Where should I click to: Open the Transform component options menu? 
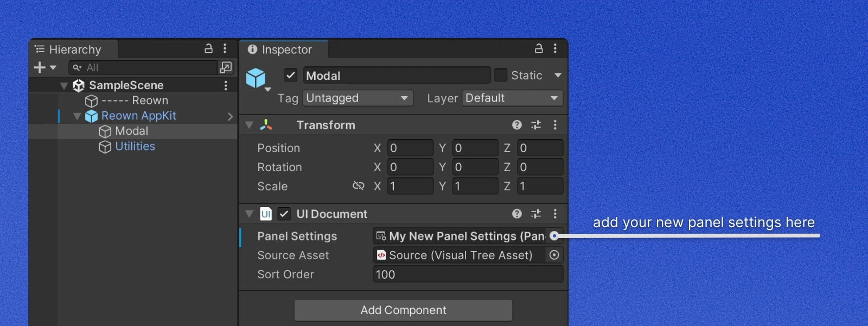pyautogui.click(x=555, y=125)
